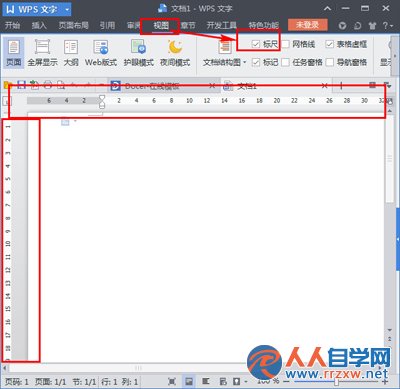Enable the 导航窗格 navigation pane checkbox
The width and height of the screenshot is (400, 389).
tap(329, 62)
